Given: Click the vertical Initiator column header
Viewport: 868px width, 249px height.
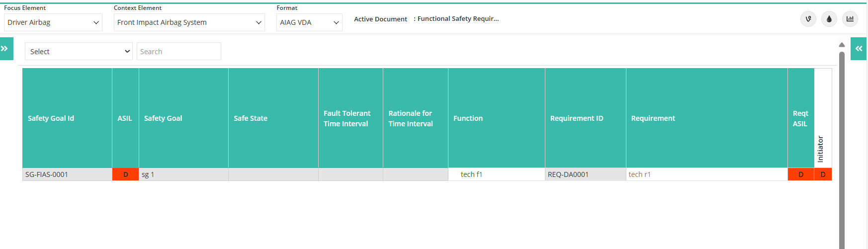Looking at the screenshot, I should coord(823,118).
